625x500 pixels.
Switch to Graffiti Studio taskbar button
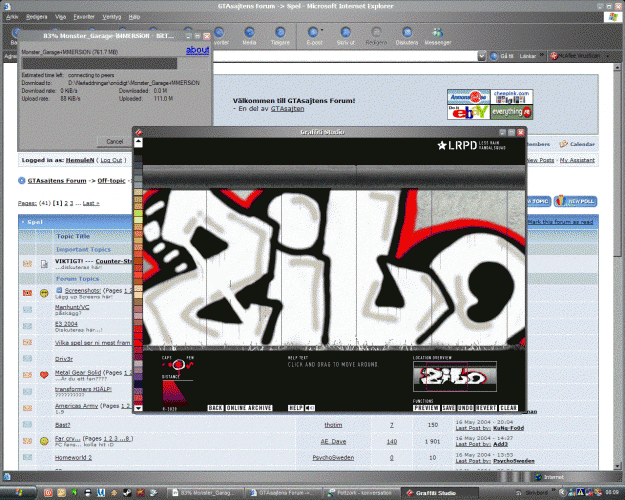(434, 492)
